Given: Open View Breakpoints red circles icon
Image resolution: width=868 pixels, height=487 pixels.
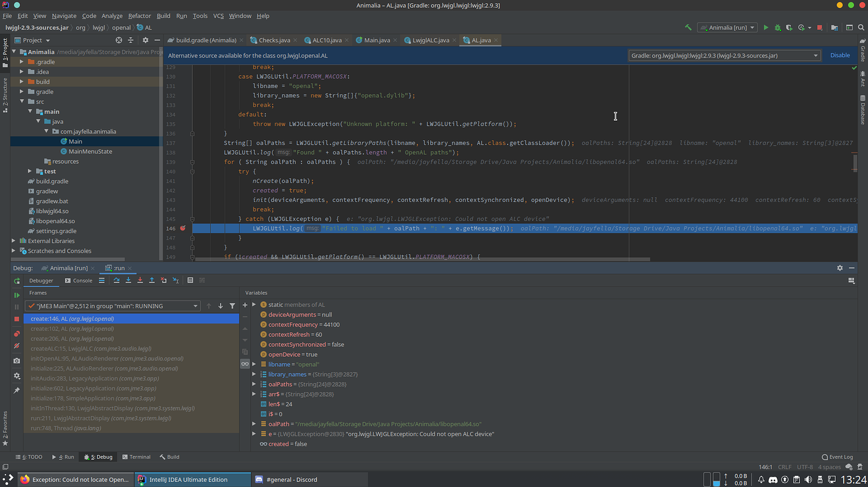Looking at the screenshot, I should point(17,334).
